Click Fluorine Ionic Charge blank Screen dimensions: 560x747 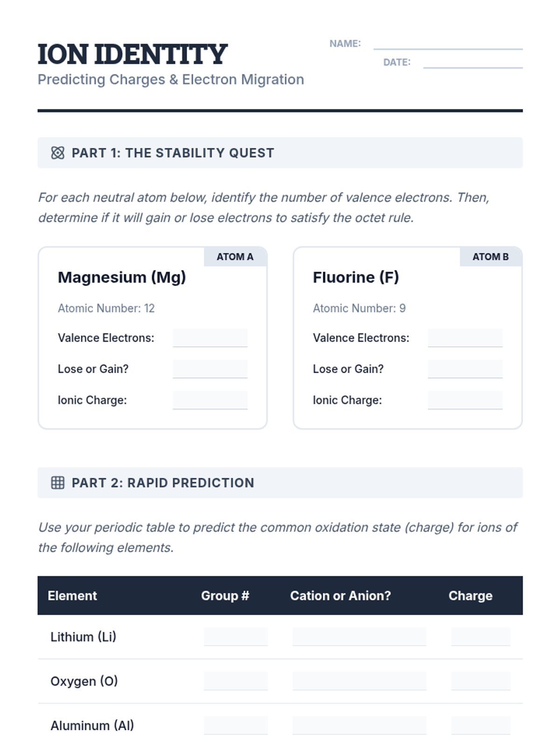pos(465,400)
